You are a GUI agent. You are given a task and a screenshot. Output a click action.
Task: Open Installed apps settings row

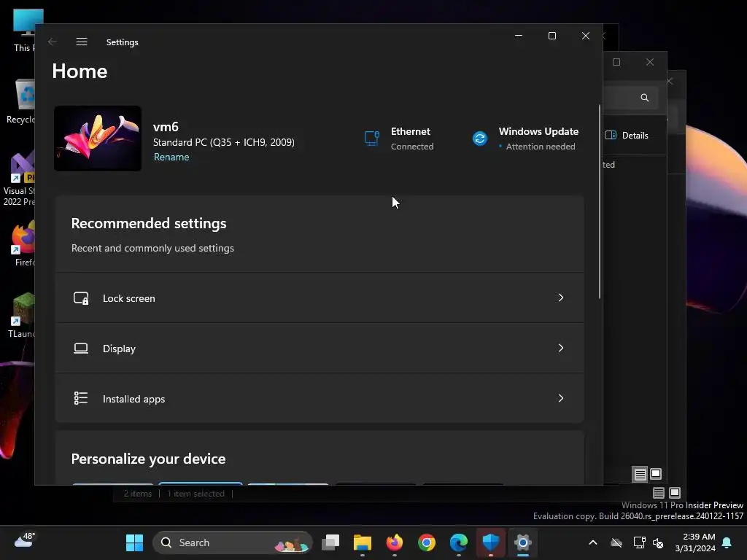point(320,399)
